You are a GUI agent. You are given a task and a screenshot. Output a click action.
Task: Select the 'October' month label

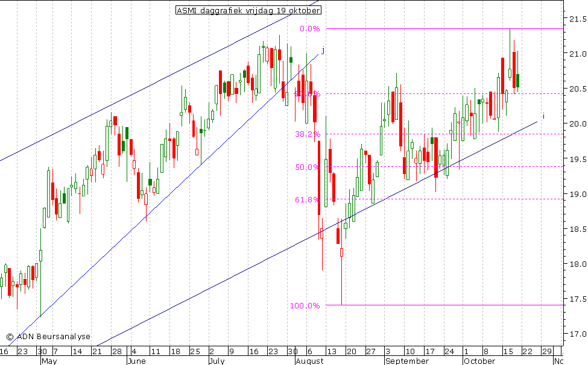click(x=479, y=361)
